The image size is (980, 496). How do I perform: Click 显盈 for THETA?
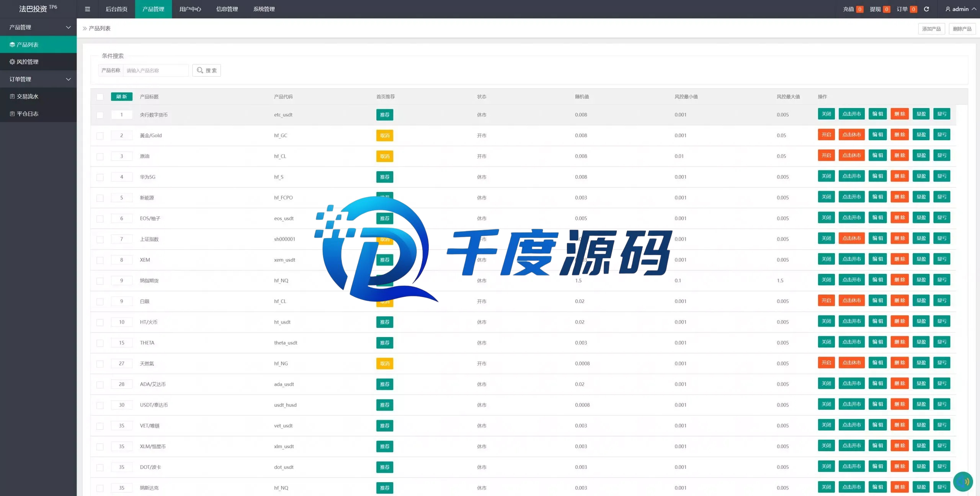(x=921, y=342)
